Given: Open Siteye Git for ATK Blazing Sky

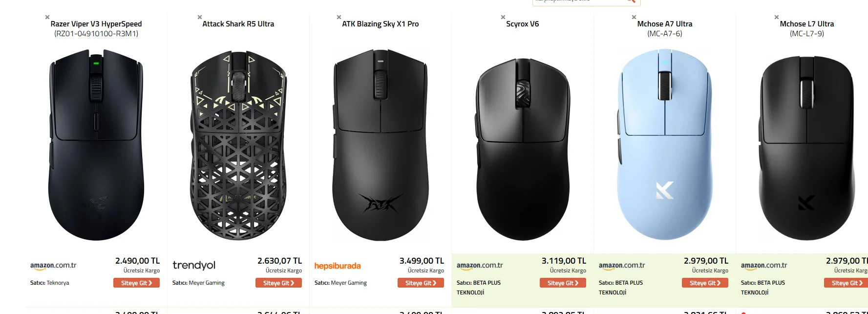Looking at the screenshot, I should pyautogui.click(x=421, y=283).
